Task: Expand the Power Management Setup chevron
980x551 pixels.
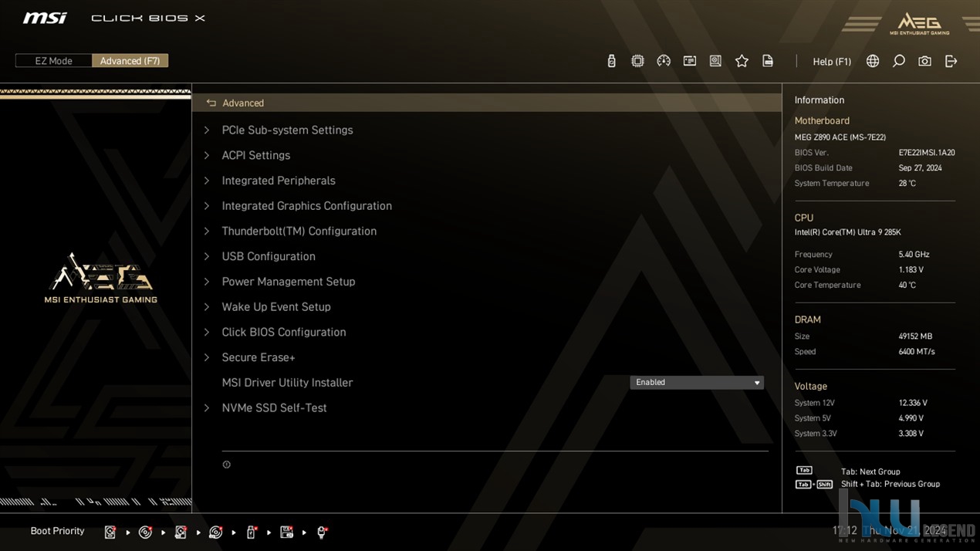Action: point(207,282)
